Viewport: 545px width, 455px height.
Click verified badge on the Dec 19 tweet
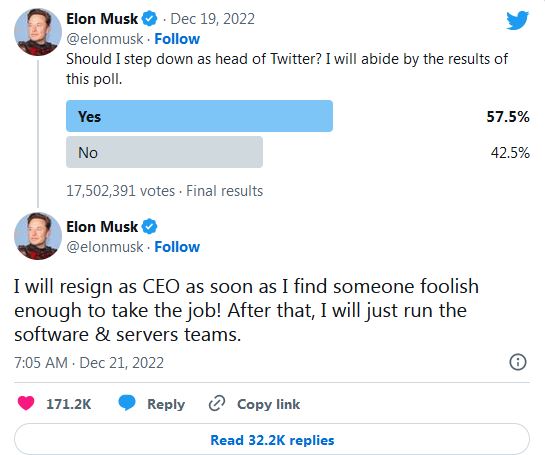pos(150,19)
